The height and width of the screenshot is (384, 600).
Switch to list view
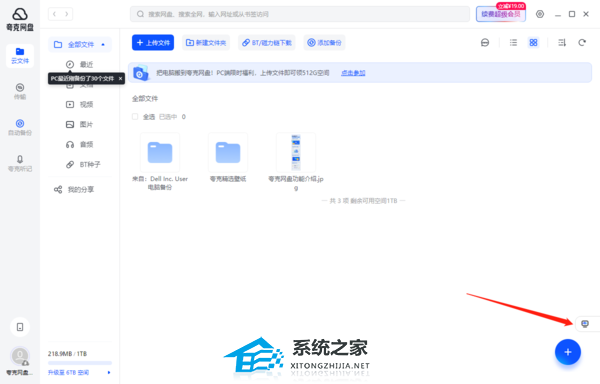tap(513, 42)
